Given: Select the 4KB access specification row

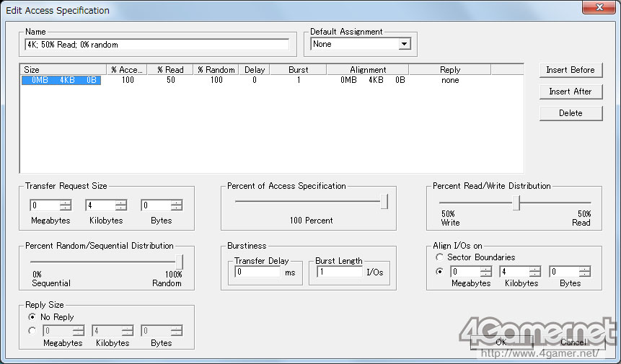Looking at the screenshot, I should click(x=62, y=81).
